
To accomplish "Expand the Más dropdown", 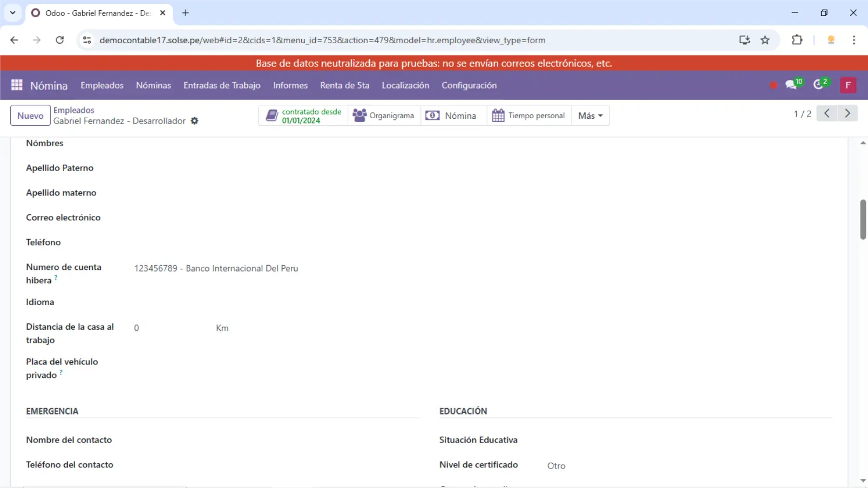I will tap(590, 116).
